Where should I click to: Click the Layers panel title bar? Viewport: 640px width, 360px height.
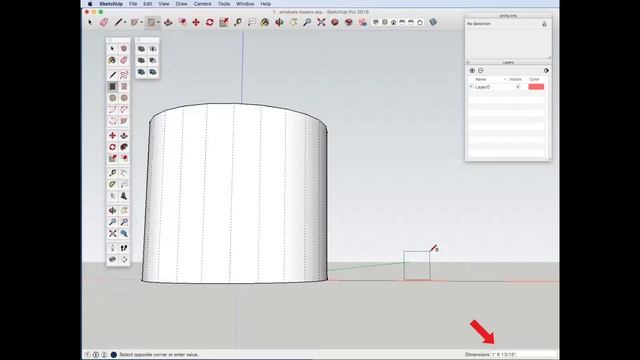(x=508, y=62)
